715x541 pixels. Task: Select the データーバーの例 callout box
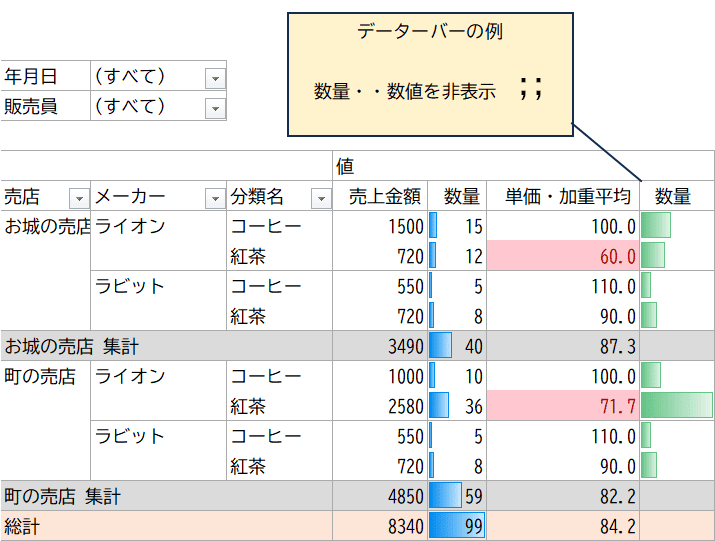pos(430,74)
